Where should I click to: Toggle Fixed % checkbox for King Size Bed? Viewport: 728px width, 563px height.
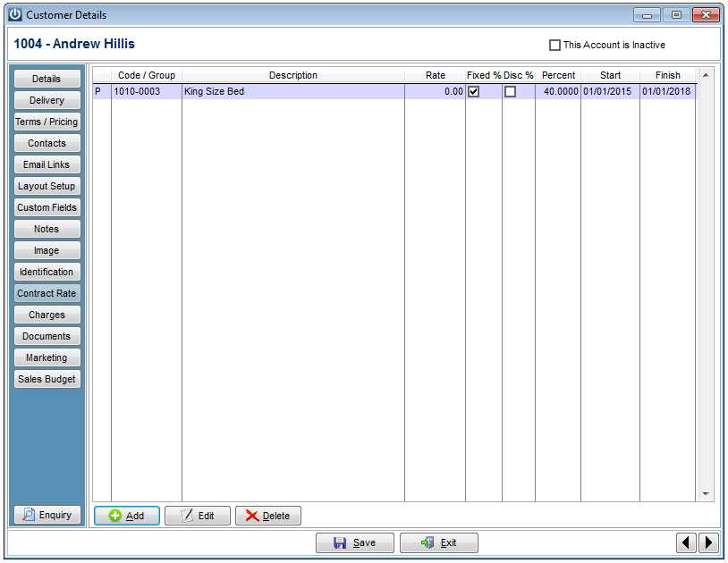pos(474,92)
